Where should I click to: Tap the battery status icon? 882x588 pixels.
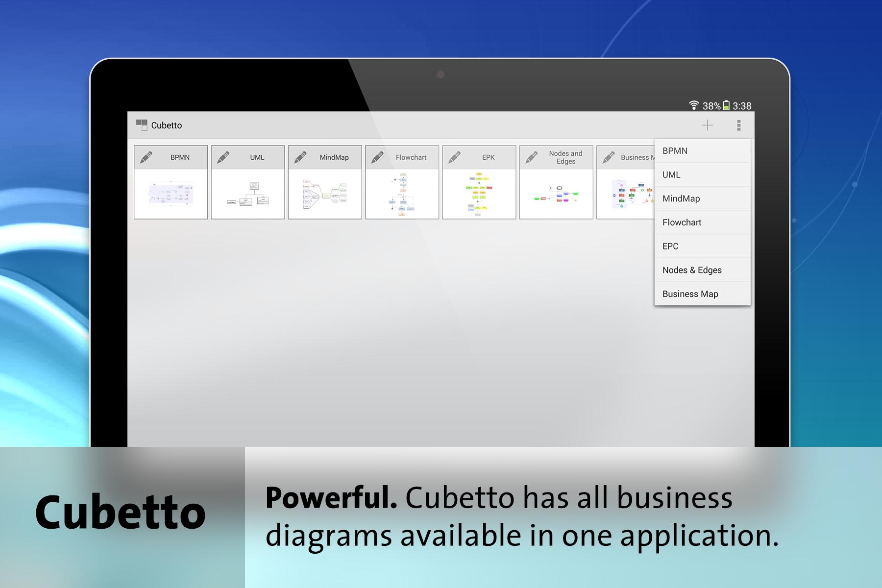726,105
